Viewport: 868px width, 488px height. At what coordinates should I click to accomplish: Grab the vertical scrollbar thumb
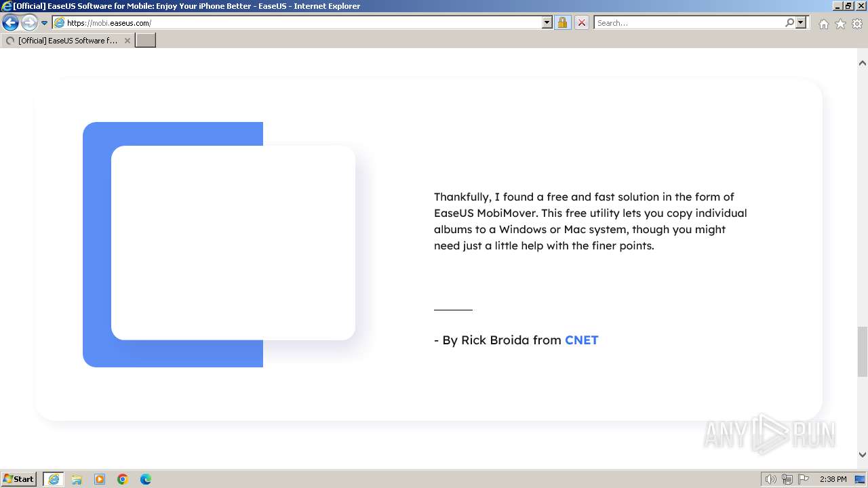tap(862, 351)
